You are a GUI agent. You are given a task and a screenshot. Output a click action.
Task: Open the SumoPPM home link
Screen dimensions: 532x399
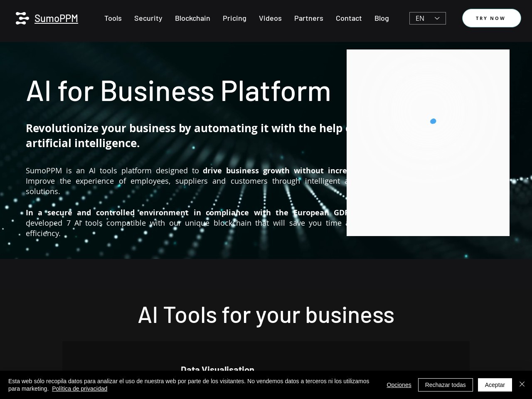(56, 18)
